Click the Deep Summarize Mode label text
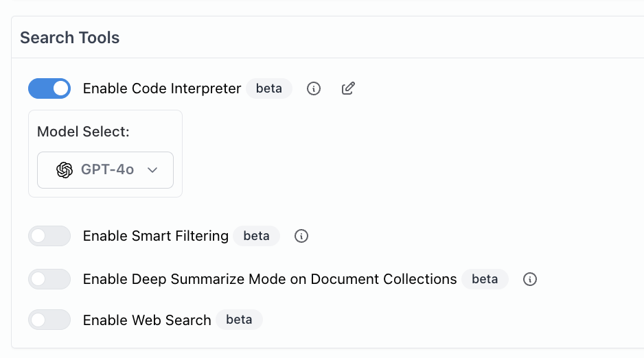 point(270,279)
